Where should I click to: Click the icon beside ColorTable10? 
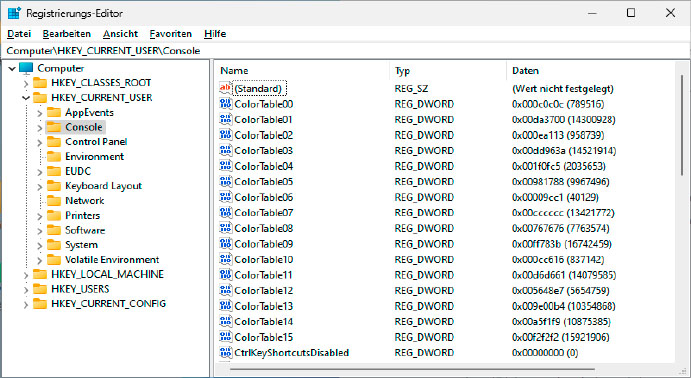point(225,259)
